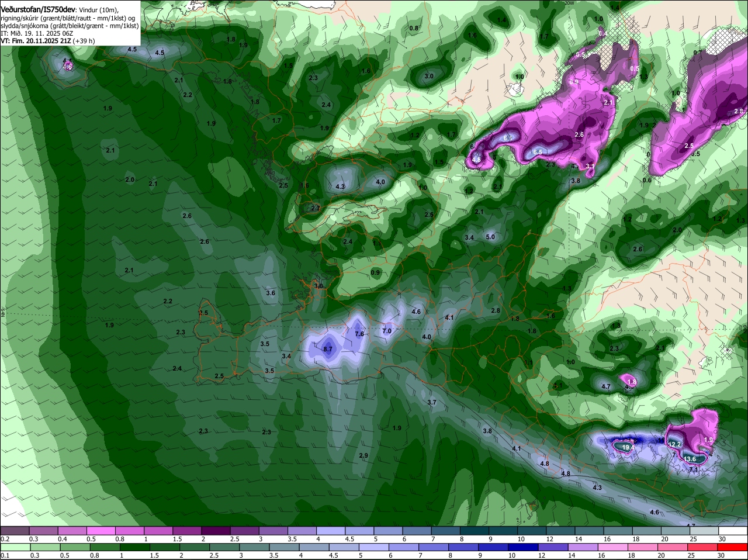Click the 12.2 value label
Image resolution: width=748 pixels, height=560 pixels.
674,445
